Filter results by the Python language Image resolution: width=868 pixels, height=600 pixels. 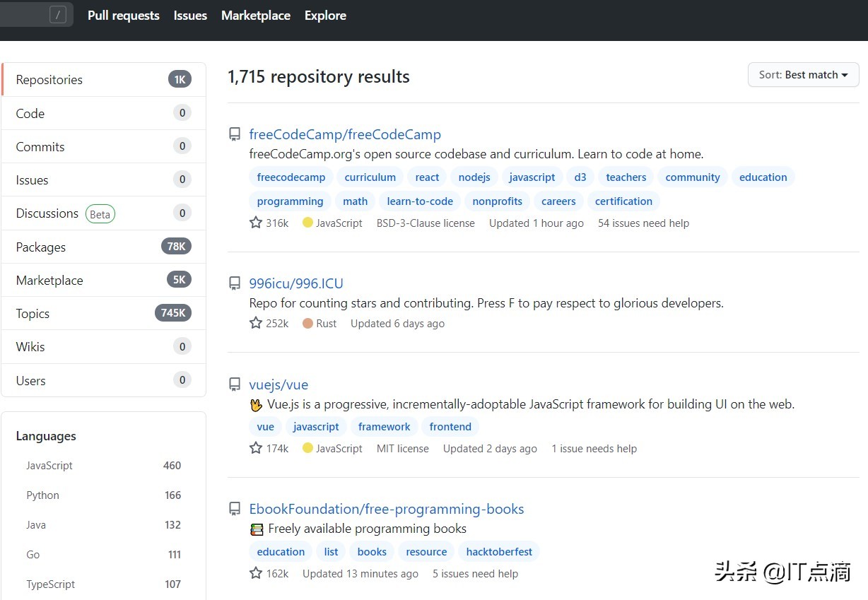pos(43,495)
